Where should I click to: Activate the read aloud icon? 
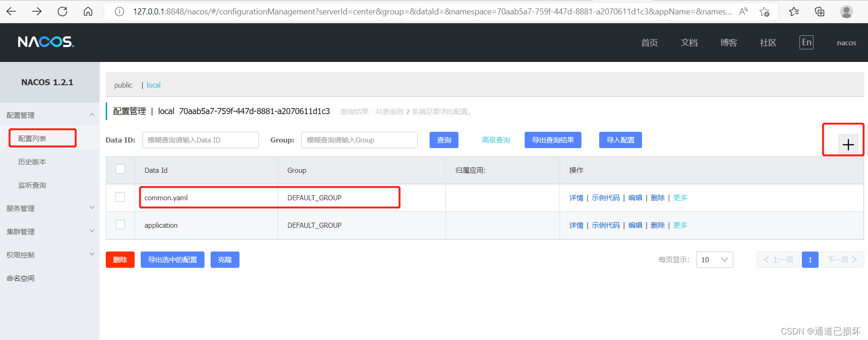744,11
